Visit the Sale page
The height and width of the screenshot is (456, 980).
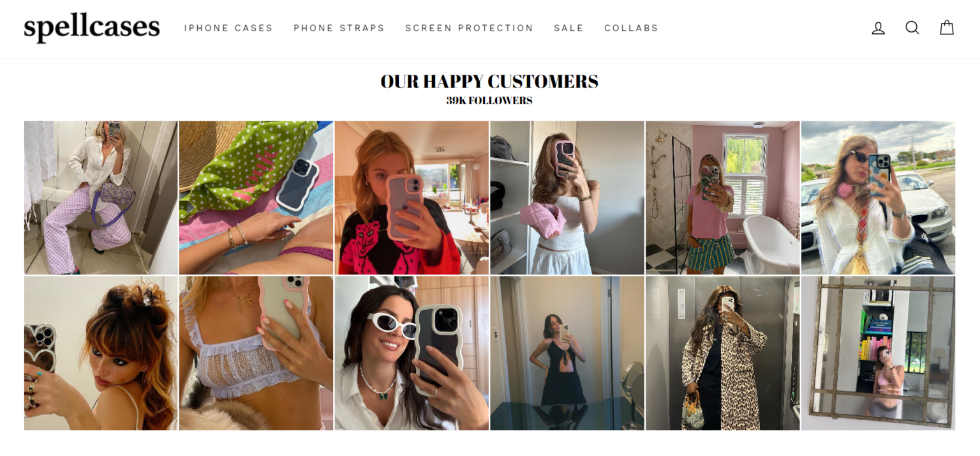[569, 28]
